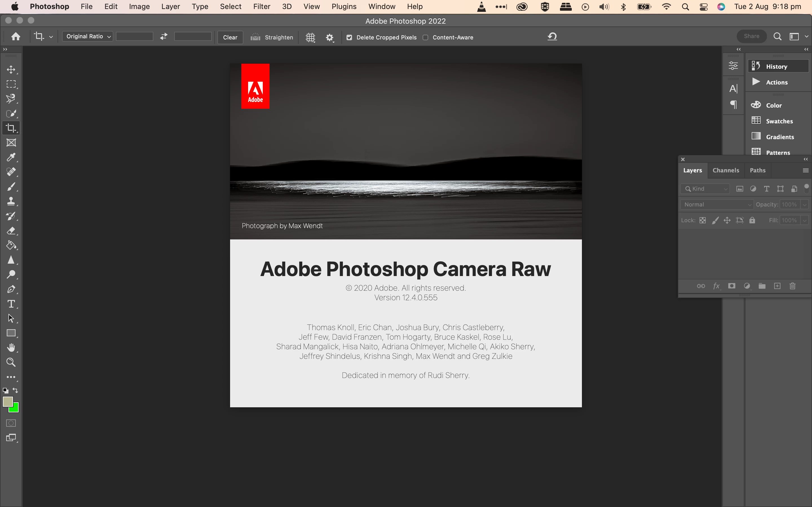Select the Horizontal Type tool

[11, 304]
